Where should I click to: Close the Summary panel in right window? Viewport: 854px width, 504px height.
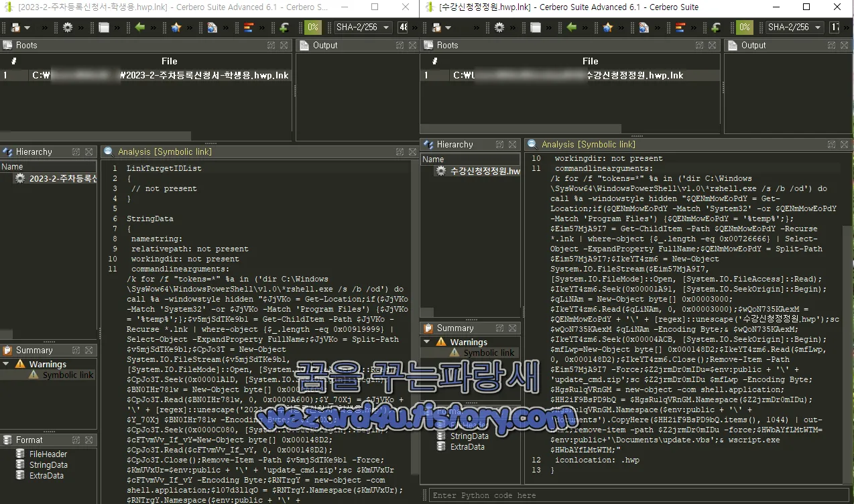pos(512,328)
